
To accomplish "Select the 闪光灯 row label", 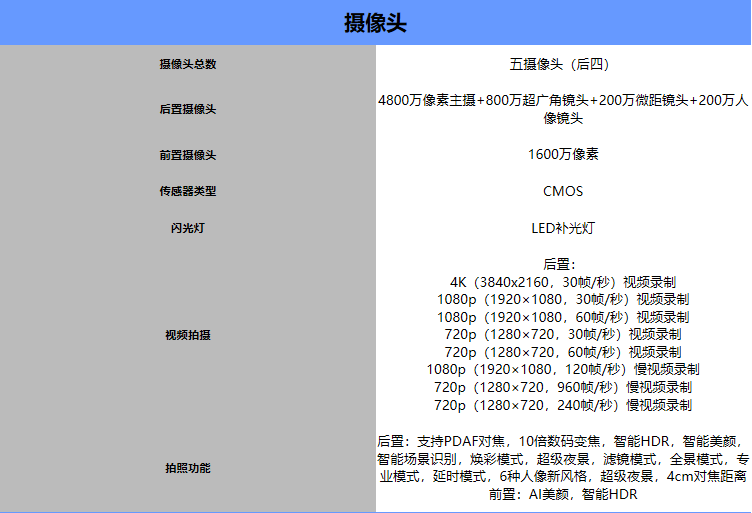I will (188, 228).
